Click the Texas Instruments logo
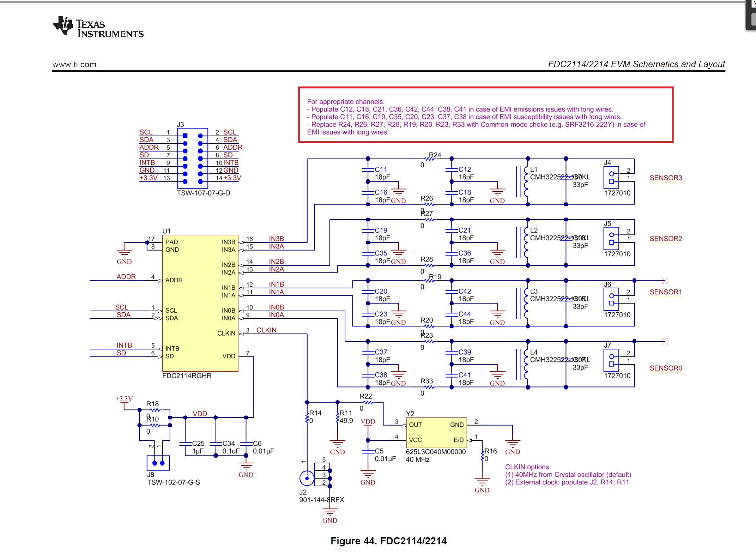Screen dimensions: 756x555 (98, 26)
